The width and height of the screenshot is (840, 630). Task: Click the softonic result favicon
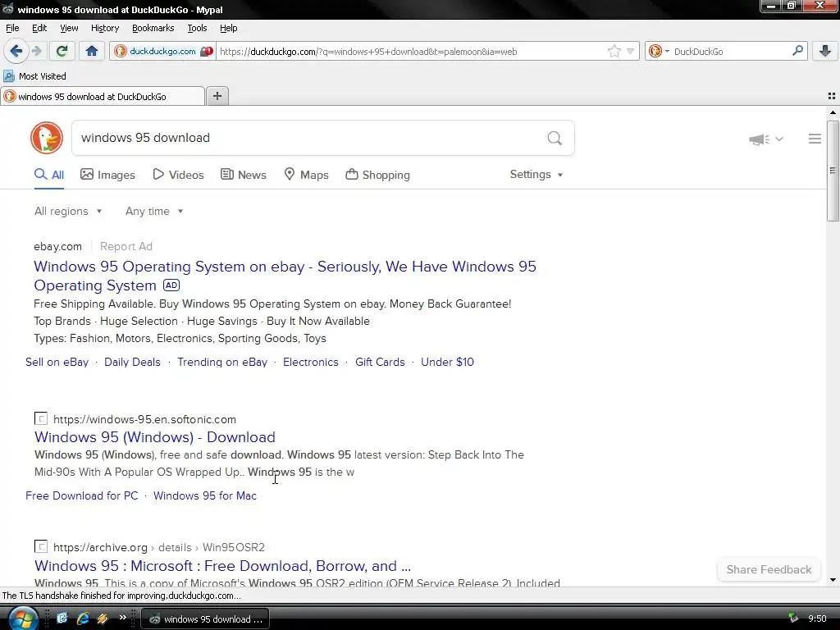tap(41, 418)
